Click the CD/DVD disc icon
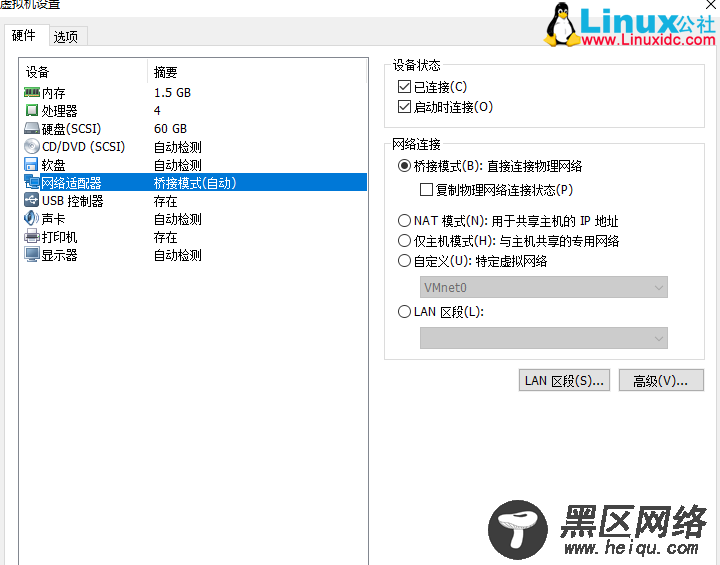The width and height of the screenshot is (720, 565). (32, 147)
